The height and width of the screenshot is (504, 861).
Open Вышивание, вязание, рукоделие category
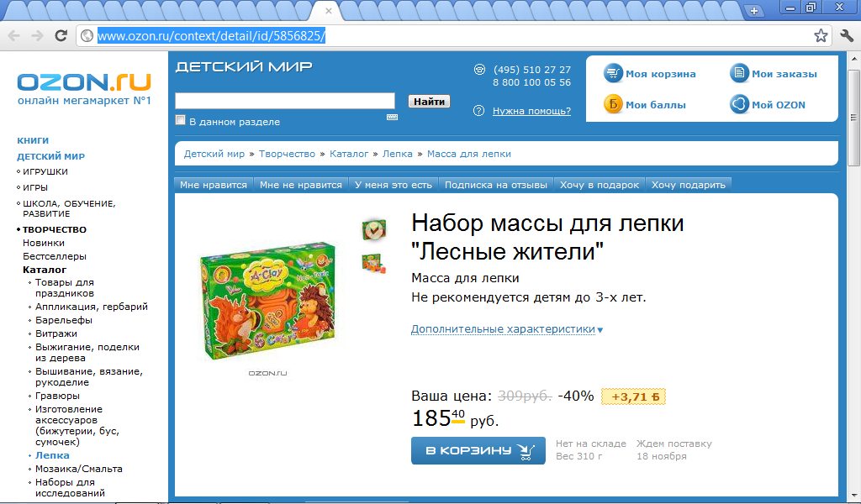point(89,377)
